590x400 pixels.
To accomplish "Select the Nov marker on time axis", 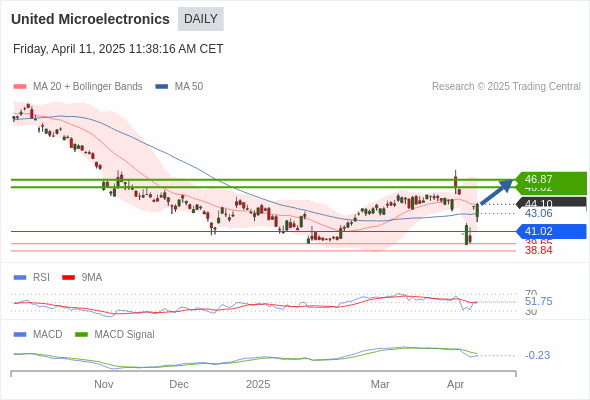I will pyautogui.click(x=103, y=384).
